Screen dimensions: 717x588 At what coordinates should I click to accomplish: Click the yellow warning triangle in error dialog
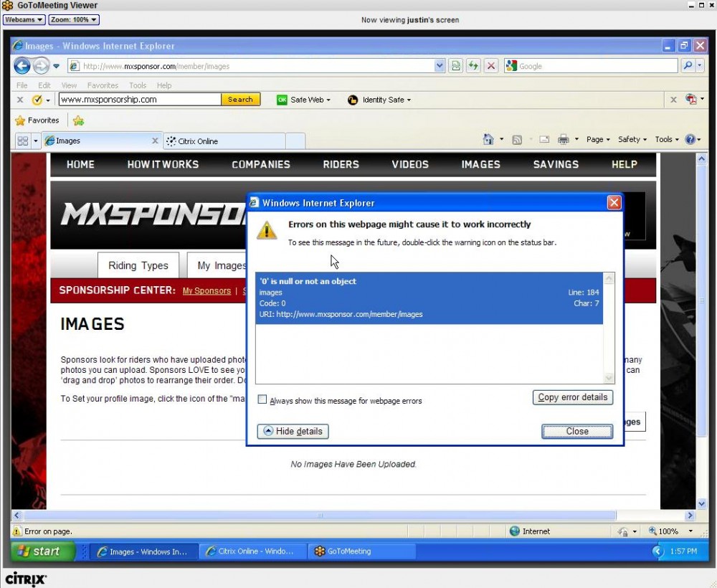(x=267, y=230)
